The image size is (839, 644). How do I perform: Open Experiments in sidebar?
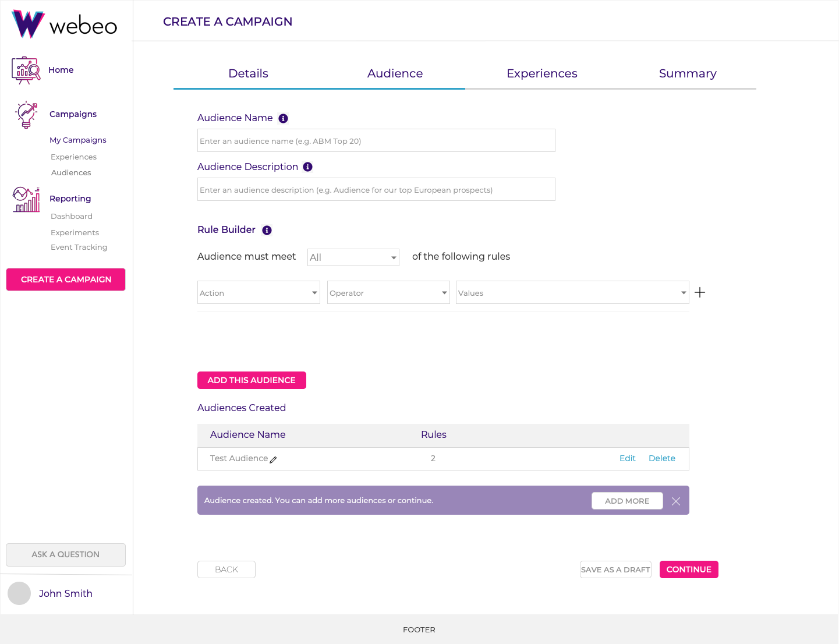tap(75, 233)
